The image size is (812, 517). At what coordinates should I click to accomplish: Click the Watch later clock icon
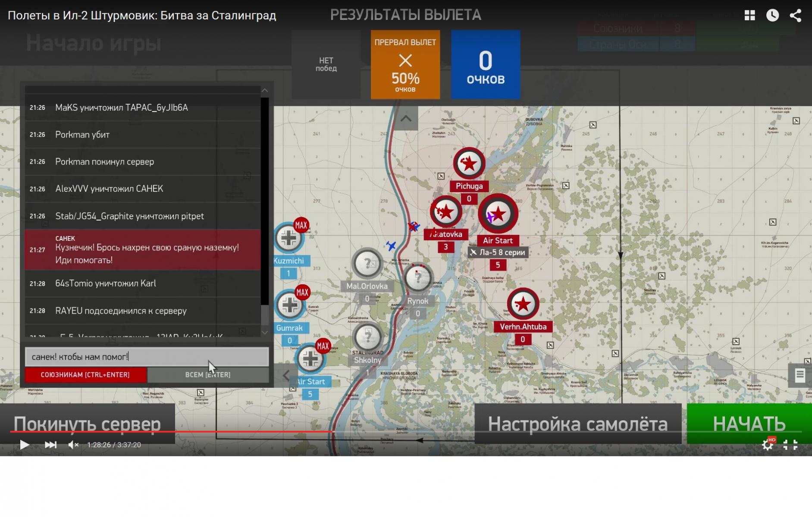click(773, 16)
